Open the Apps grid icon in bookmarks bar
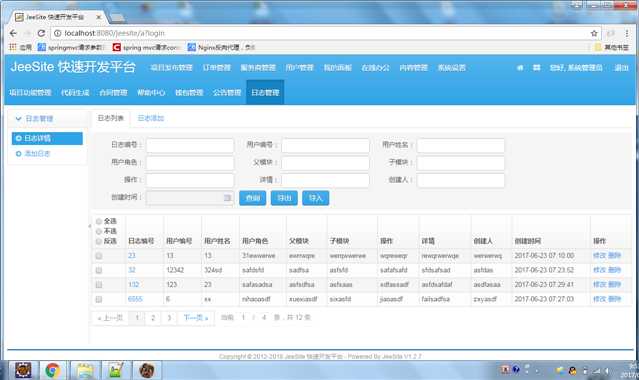The image size is (639, 380). pyautogui.click(x=13, y=47)
